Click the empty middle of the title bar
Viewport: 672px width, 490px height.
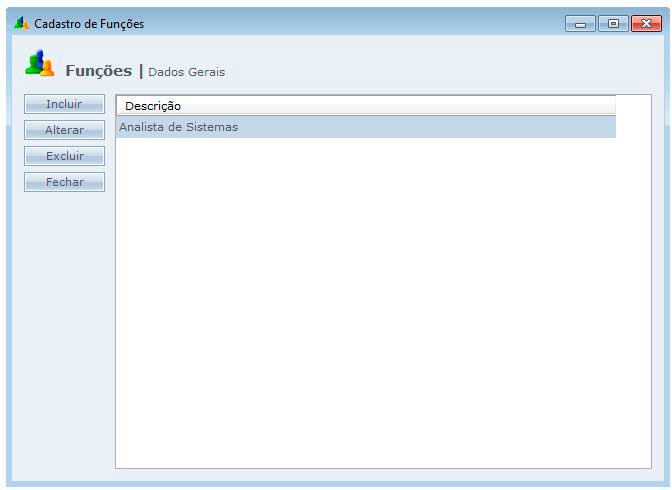(x=350, y=23)
